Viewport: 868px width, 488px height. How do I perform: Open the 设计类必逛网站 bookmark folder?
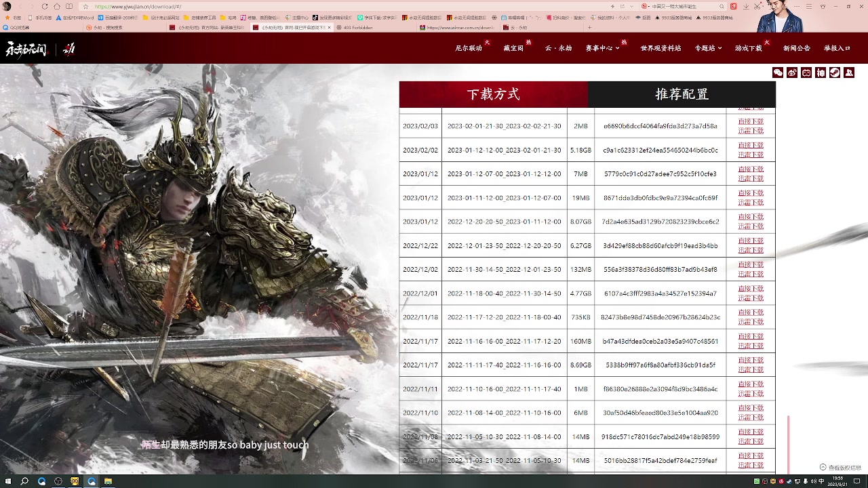pyautogui.click(x=161, y=18)
